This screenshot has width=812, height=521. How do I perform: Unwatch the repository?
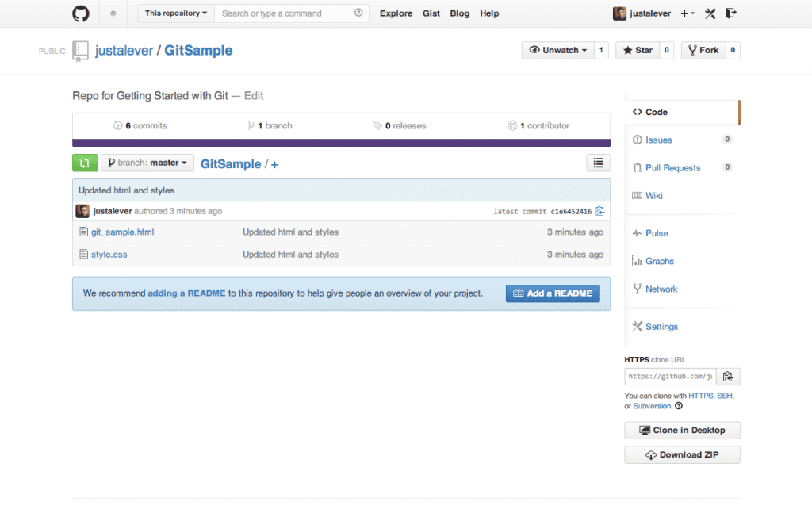tap(560, 50)
